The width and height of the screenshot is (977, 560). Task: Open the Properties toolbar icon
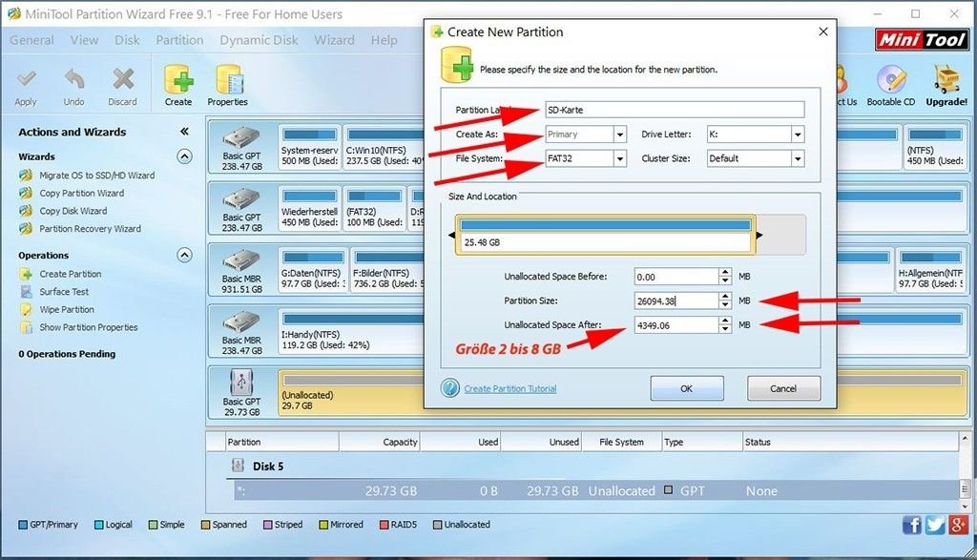(228, 80)
